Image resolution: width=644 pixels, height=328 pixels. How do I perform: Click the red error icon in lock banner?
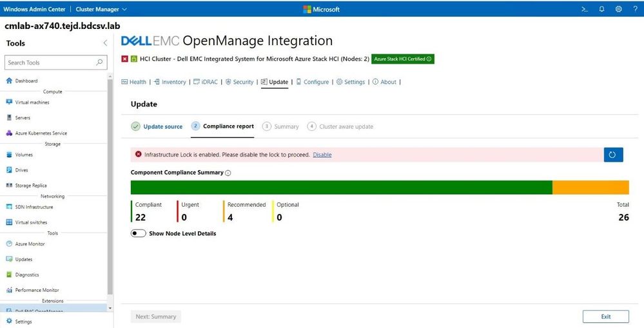tap(138, 155)
